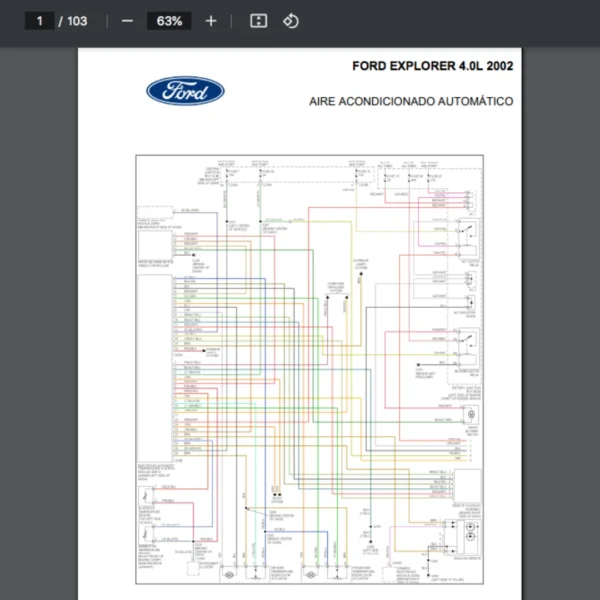Click the total page count 103
This screenshot has height=600, width=600.
77,21
